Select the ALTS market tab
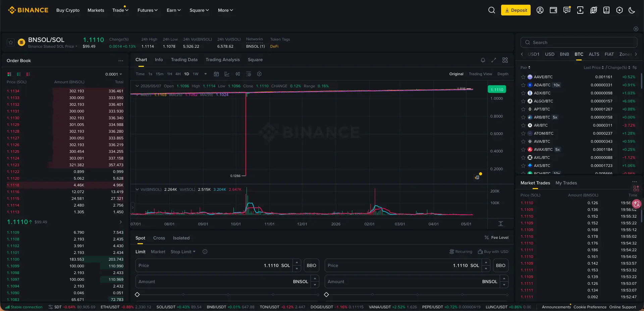The image size is (644, 311). click(x=594, y=54)
